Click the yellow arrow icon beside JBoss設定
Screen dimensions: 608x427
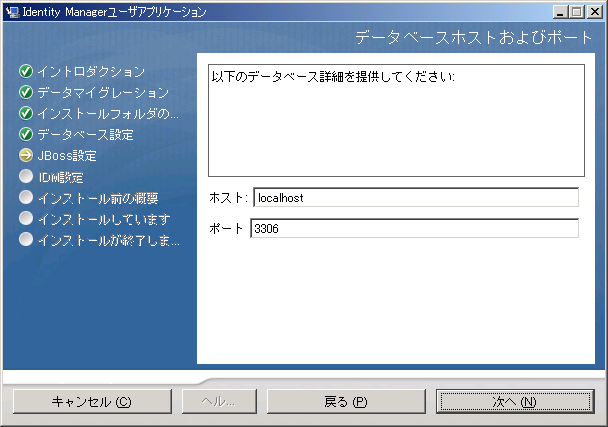pos(26,155)
